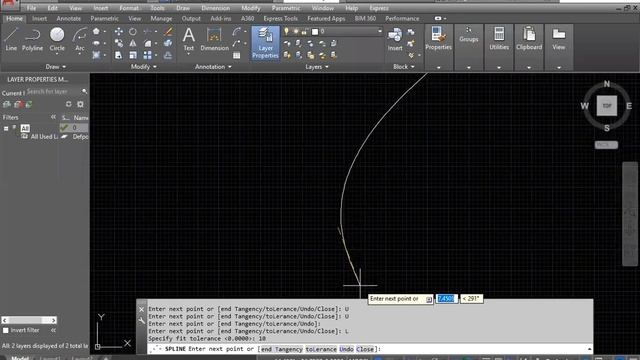Viewport: 640px width, 360px height.
Task: Click the Dimension tool
Action: [x=214, y=40]
